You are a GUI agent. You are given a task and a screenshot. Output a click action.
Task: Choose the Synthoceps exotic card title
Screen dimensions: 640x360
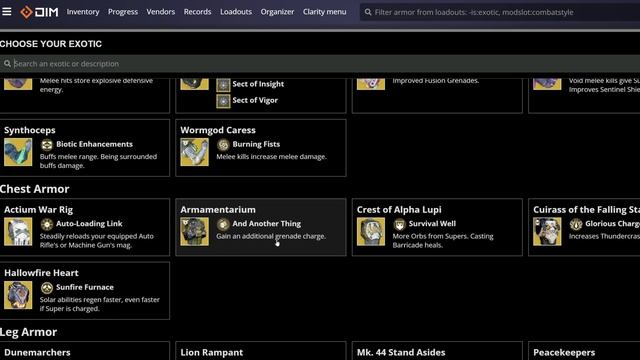coord(30,130)
